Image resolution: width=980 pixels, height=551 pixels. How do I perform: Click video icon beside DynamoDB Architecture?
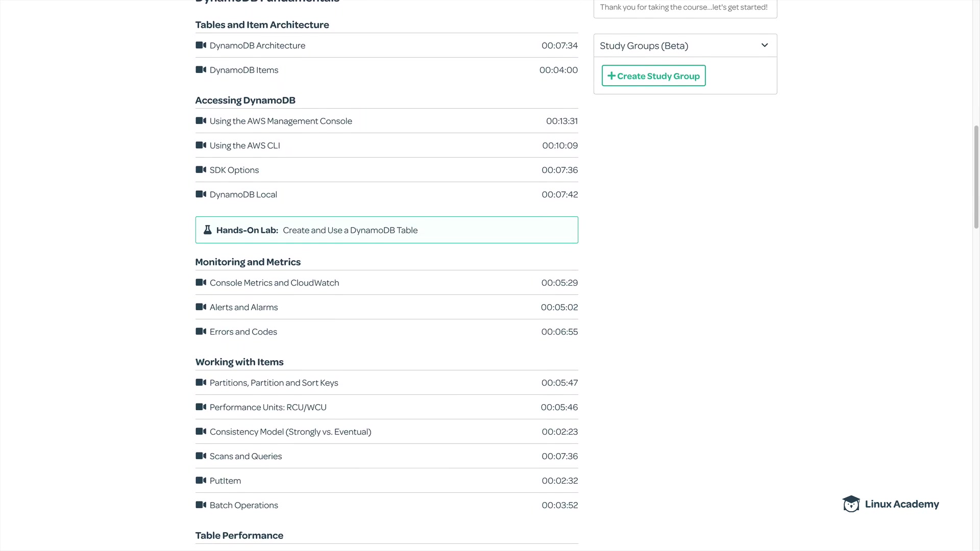coord(201,45)
